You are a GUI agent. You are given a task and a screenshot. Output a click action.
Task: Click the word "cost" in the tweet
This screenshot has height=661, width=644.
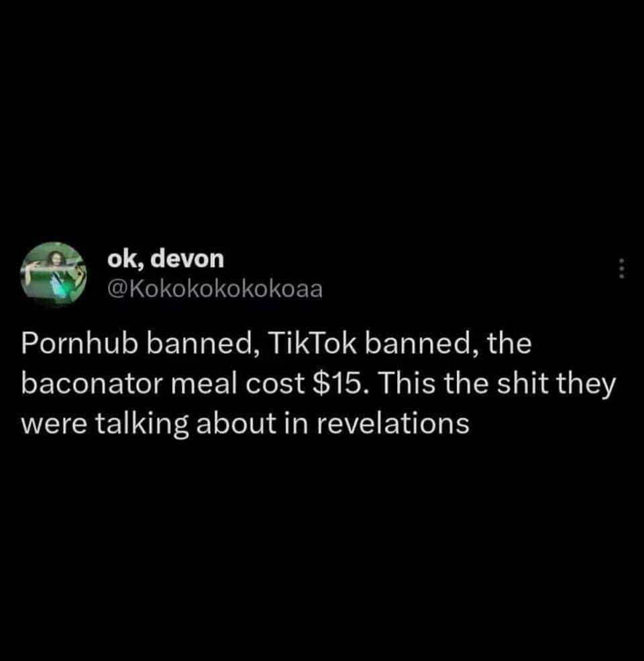point(275,385)
